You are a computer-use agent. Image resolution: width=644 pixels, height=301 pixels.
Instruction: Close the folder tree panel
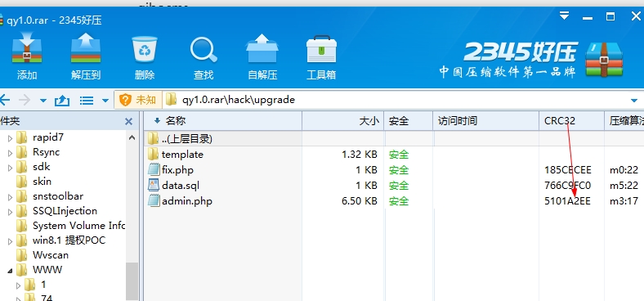click(x=128, y=121)
